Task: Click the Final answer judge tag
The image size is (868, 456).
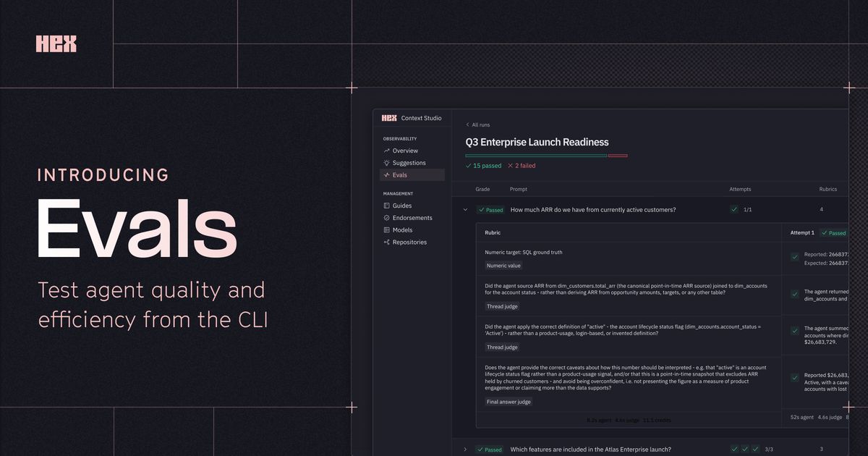Action: [509, 402]
